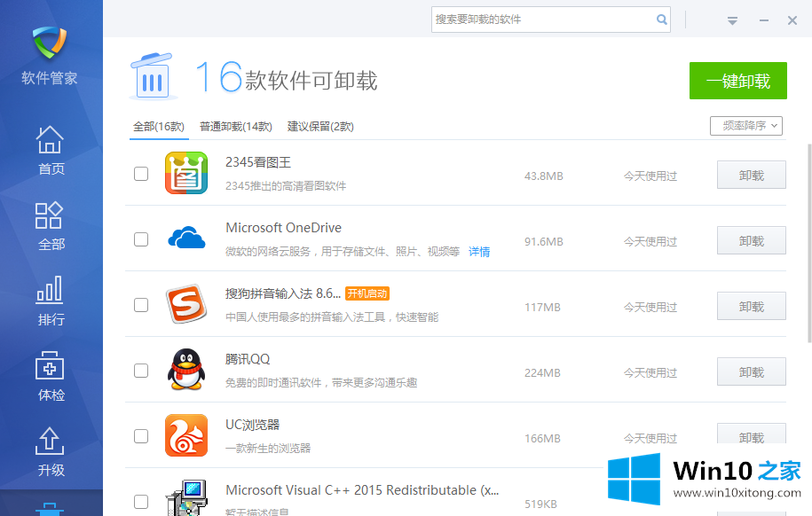The image size is (812, 516).
Task: Click the 搜狗拼音输入法 app icon
Action: (186, 304)
